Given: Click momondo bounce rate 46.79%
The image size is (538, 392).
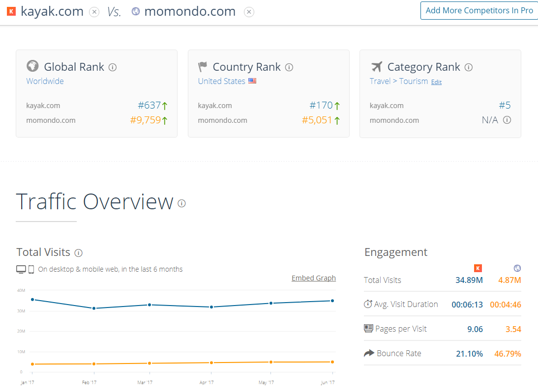Looking at the screenshot, I should click(508, 354).
